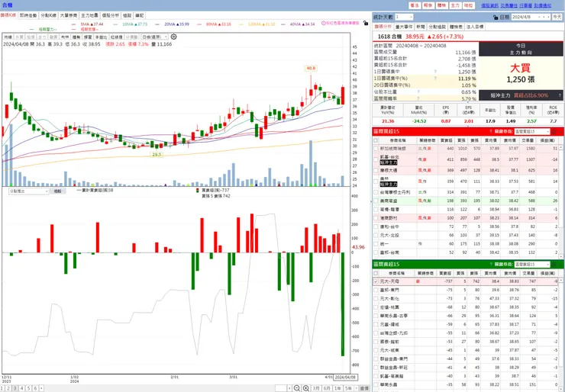Open help icon in 短沖主力 bar
The image size is (565, 392).
[x=560, y=95]
